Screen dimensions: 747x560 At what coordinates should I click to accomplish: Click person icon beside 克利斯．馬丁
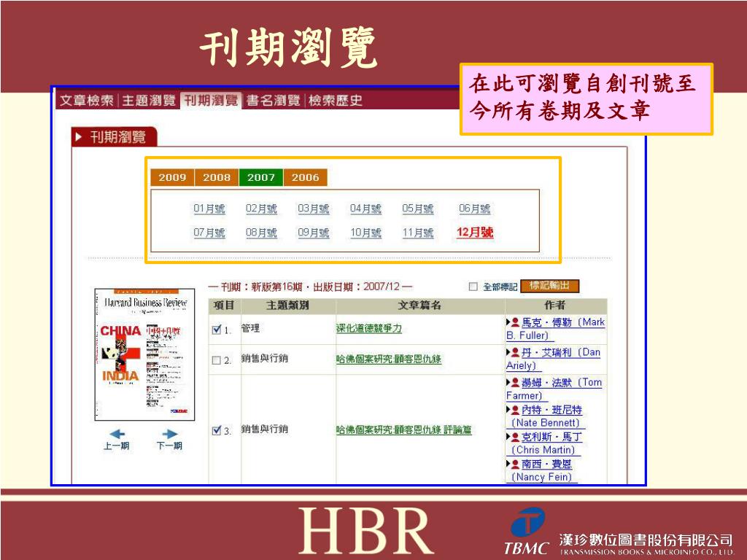[x=515, y=437]
